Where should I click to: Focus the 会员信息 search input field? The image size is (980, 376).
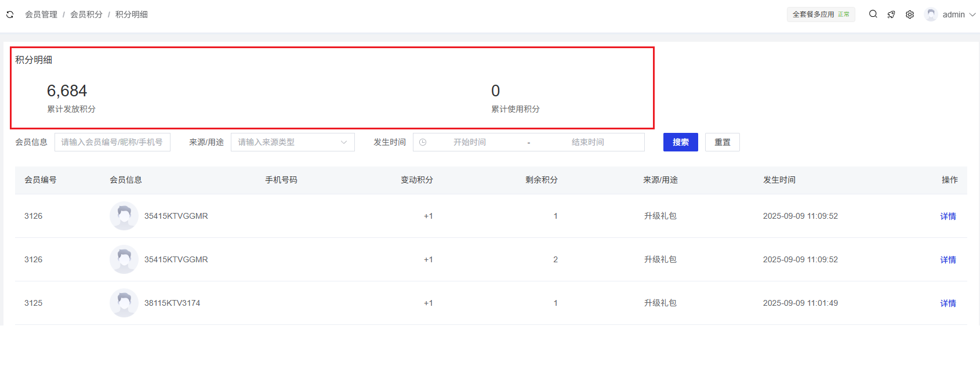pos(112,142)
